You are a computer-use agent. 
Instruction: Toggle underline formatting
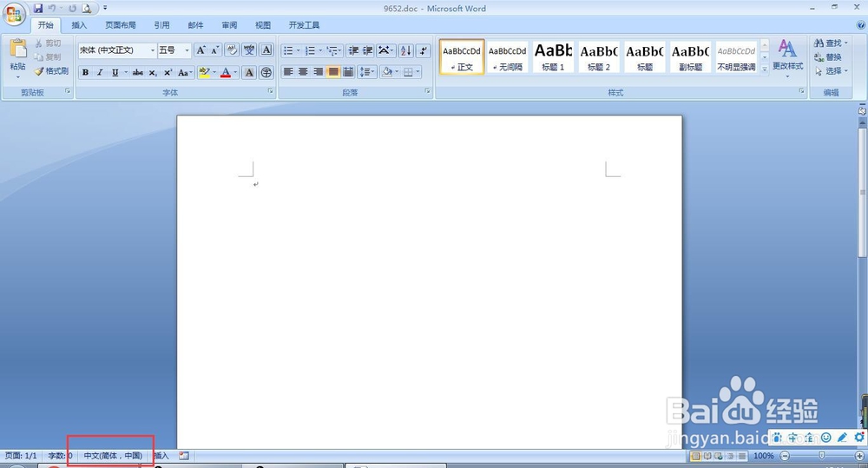pos(115,73)
